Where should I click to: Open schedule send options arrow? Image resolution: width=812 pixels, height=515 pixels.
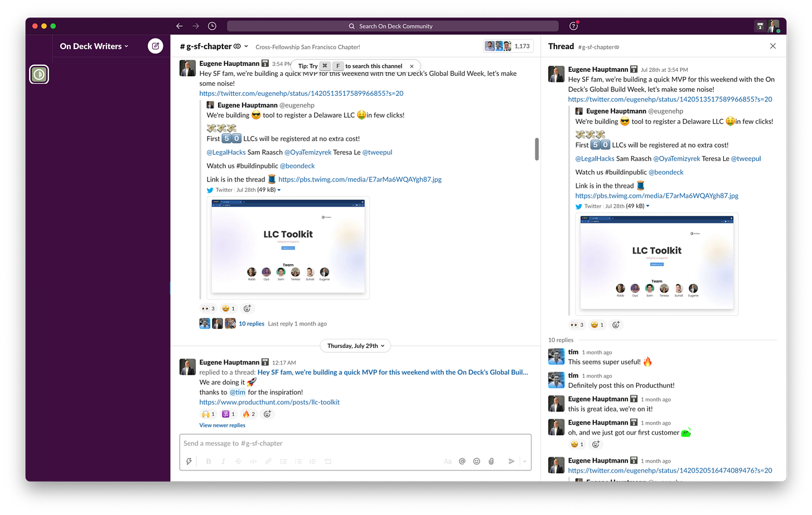[524, 461]
